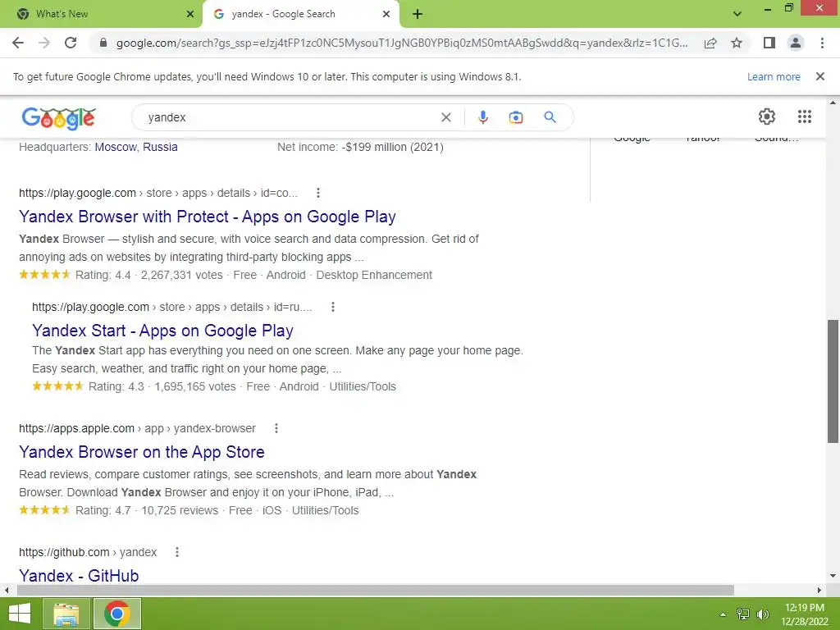View site lock information

pos(103,43)
